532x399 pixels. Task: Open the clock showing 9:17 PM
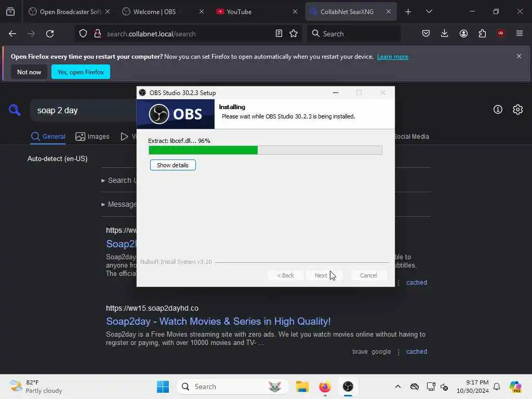473,387
